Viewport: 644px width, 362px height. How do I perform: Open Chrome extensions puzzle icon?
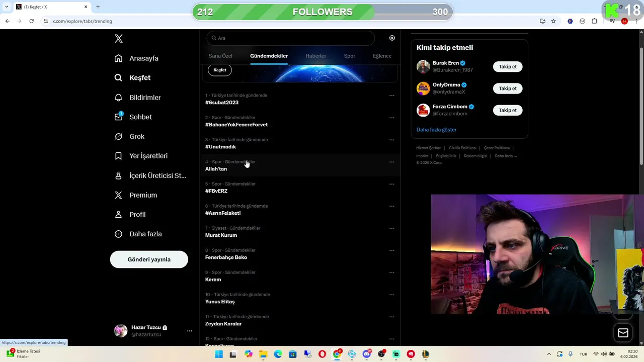[595, 21]
